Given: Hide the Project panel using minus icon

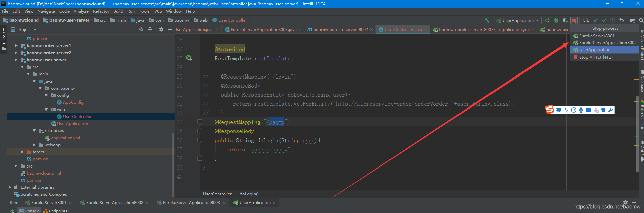Looking at the screenshot, I should click(x=169, y=30).
